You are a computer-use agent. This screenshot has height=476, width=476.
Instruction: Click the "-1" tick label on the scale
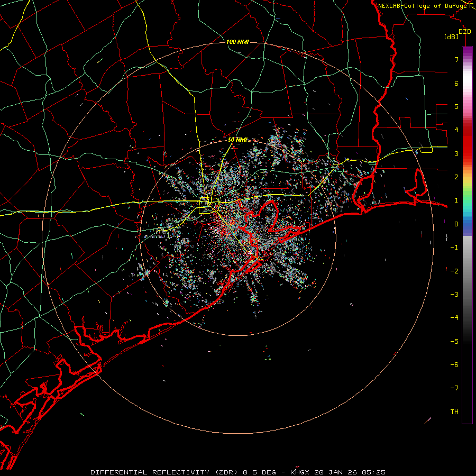454,248
